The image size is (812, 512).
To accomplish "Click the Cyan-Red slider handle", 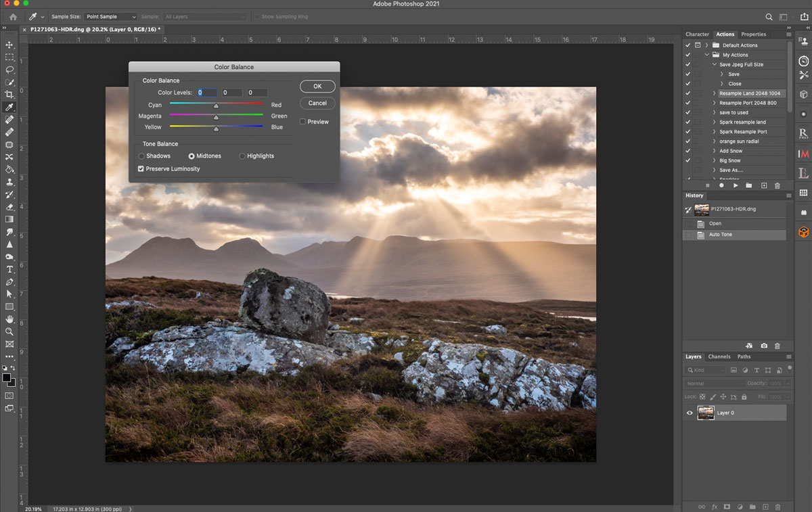I will 217,106.
